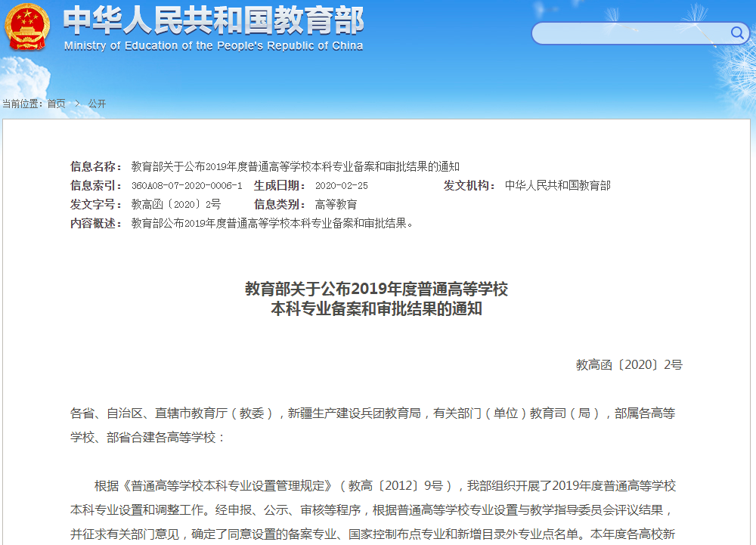The height and width of the screenshot is (545, 756).
Task: Select the 生成日期 label
Action: (x=280, y=185)
